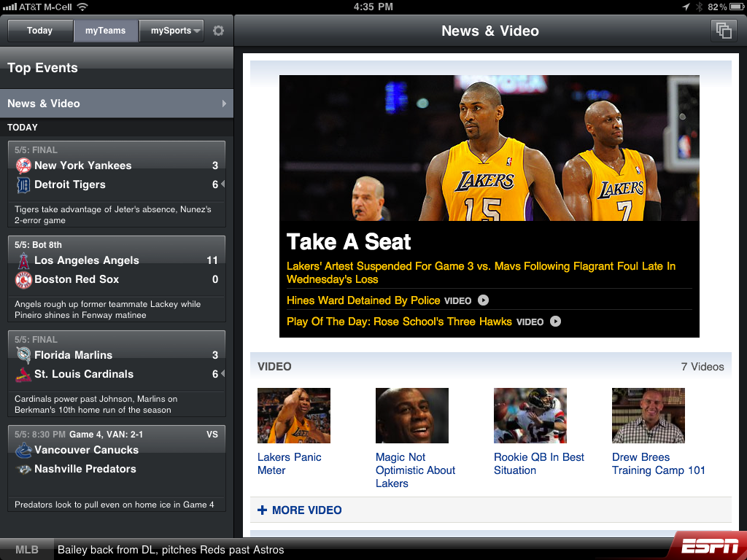The image size is (747, 560).
Task: Tap the Boston Red Sox logo
Action: point(23,279)
